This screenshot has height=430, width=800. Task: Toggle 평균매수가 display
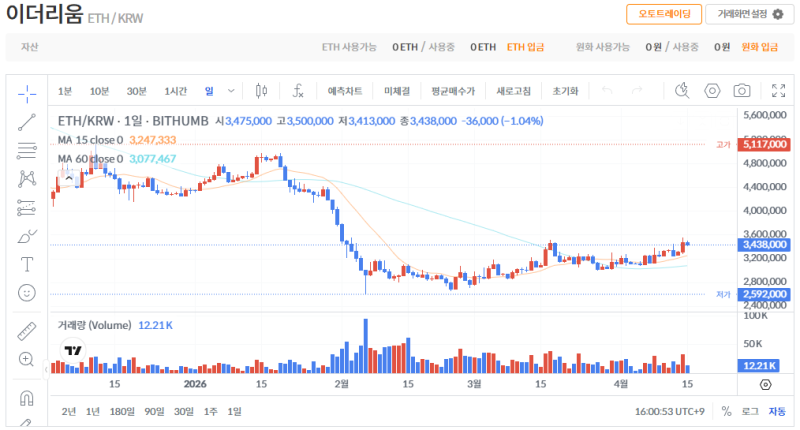[453, 91]
